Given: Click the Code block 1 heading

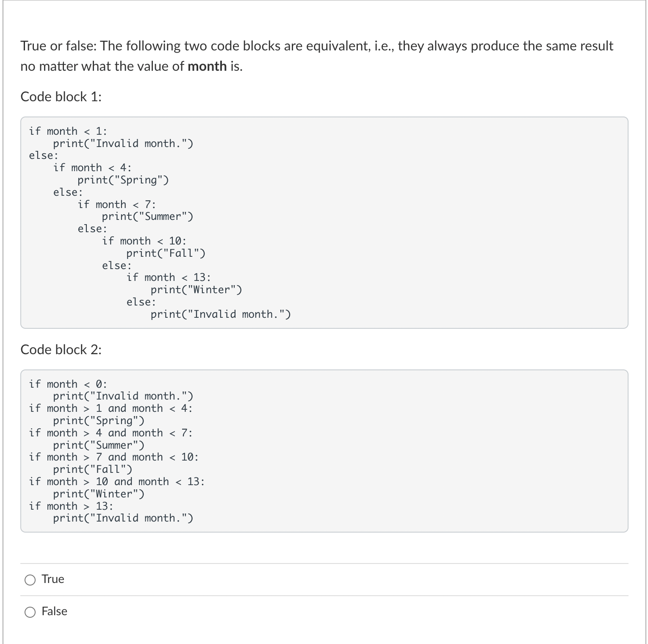Looking at the screenshot, I should point(61,97).
